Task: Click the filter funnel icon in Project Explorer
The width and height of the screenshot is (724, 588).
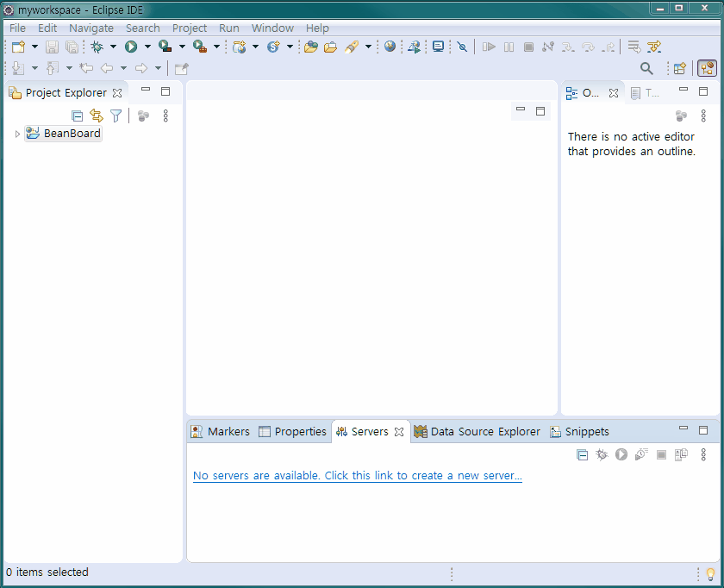Action: coord(115,116)
